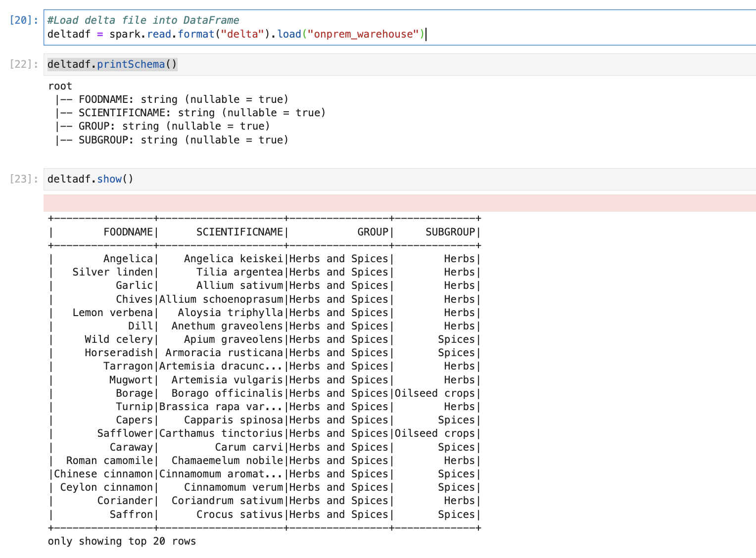The height and width of the screenshot is (558, 756).
Task: Click the [20] execution prompt
Action: [23, 20]
